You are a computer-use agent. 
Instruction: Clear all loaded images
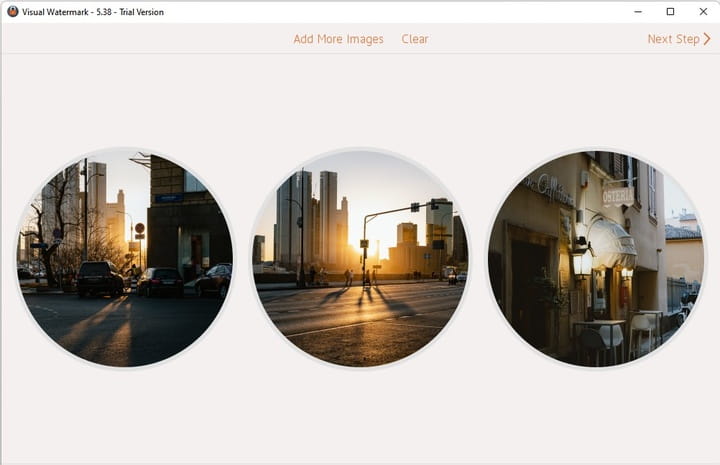pos(415,39)
